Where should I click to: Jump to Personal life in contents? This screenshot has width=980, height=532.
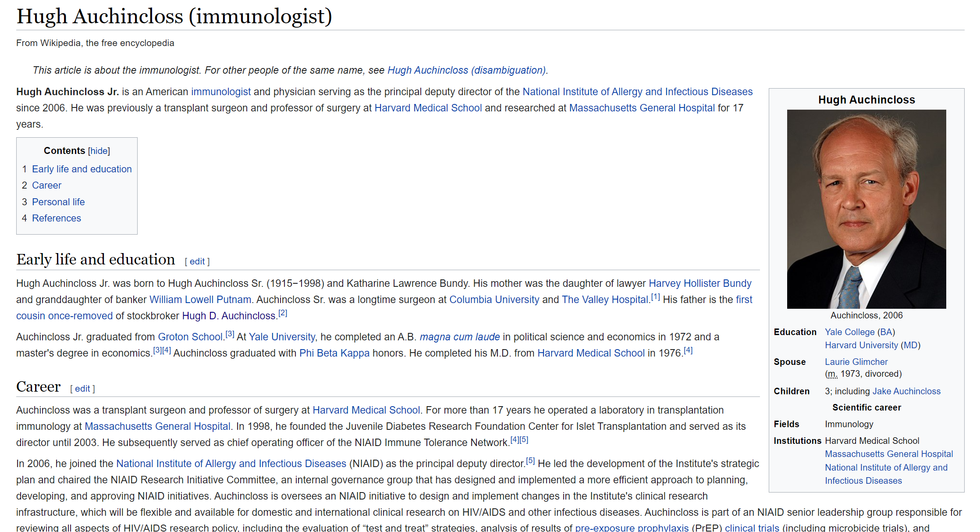coord(58,202)
